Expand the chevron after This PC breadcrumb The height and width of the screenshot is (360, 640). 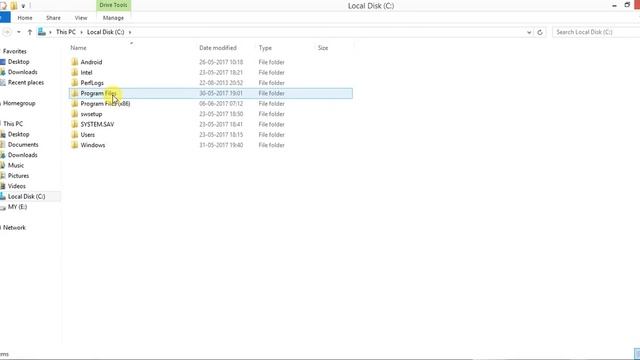(81, 32)
